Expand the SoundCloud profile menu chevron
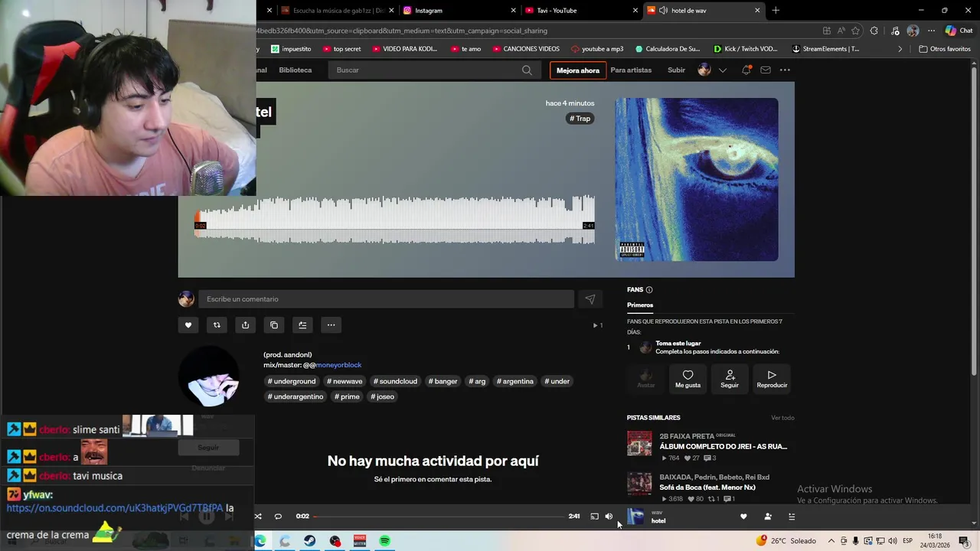The width and height of the screenshot is (980, 551). tap(722, 70)
